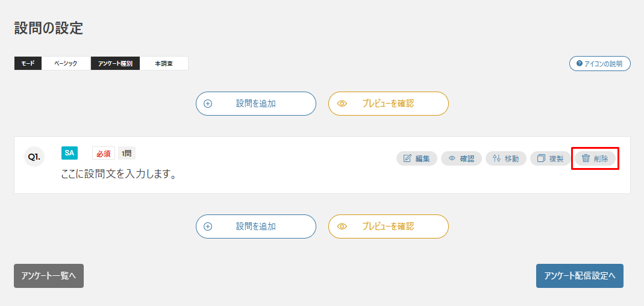This screenshot has height=306, width=644.
Task: Click the plus icon in top 設問を追加
Action: click(208, 104)
